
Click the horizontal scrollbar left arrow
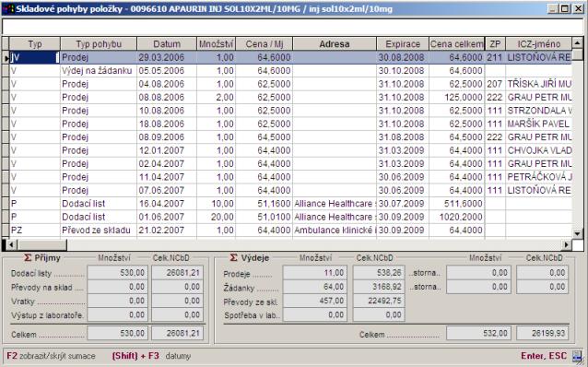[12, 245]
